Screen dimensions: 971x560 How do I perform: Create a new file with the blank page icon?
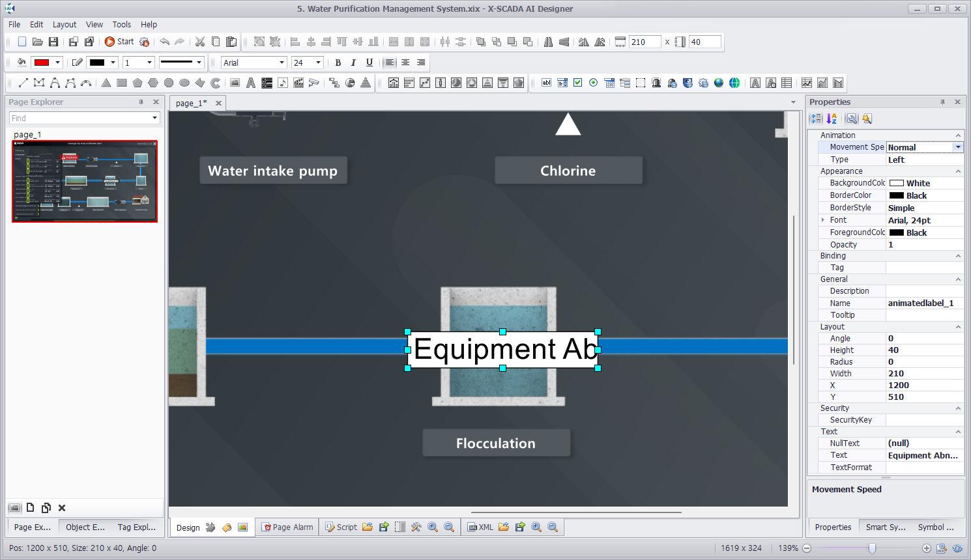pos(22,42)
